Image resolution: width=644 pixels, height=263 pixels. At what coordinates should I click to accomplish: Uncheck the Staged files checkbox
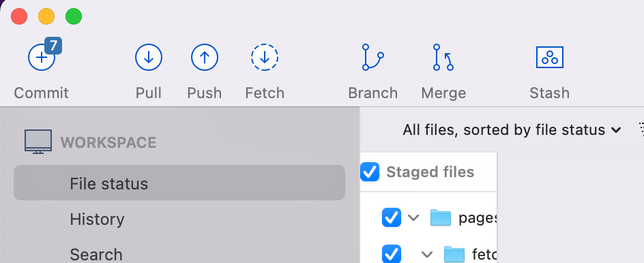click(x=370, y=172)
